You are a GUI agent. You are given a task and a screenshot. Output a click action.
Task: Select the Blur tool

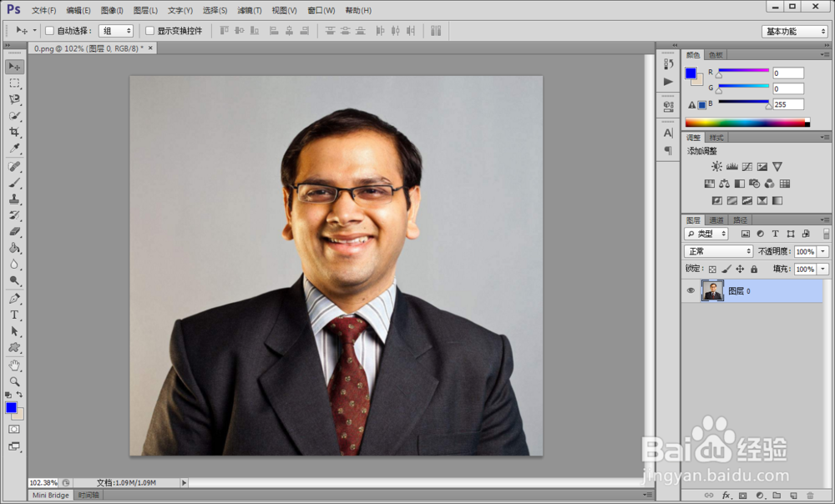tap(14, 265)
